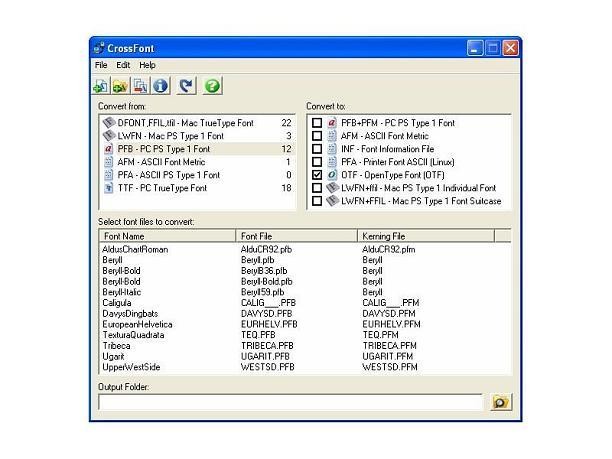Click the WESTSD.PFM kerning file cell
Viewport: 612px width, 459px height.
[x=390, y=367]
